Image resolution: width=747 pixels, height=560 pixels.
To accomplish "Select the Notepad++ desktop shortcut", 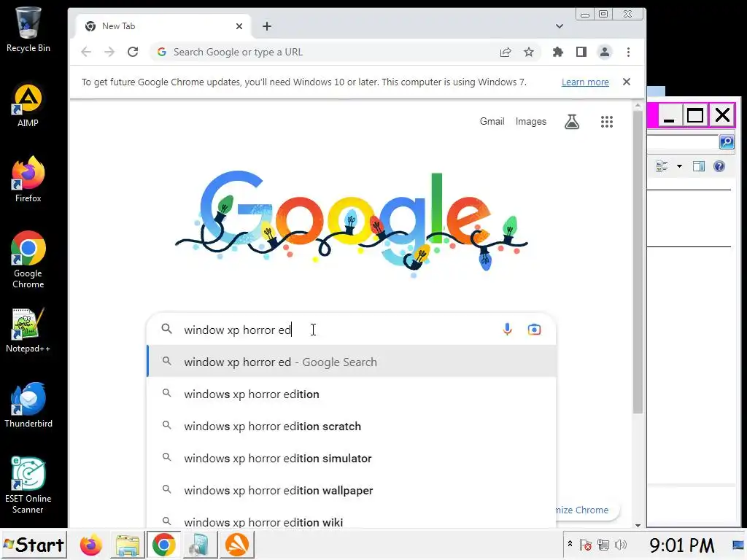I will click(x=28, y=330).
